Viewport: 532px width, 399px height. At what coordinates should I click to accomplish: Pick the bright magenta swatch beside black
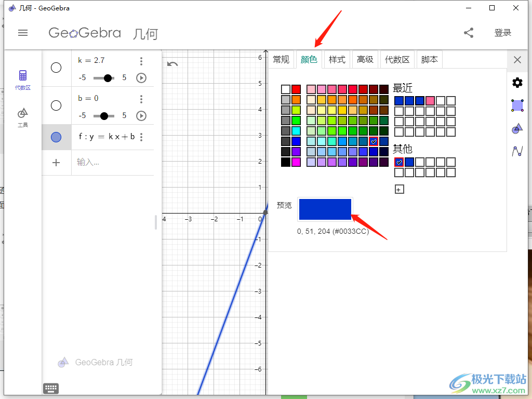tap(296, 162)
